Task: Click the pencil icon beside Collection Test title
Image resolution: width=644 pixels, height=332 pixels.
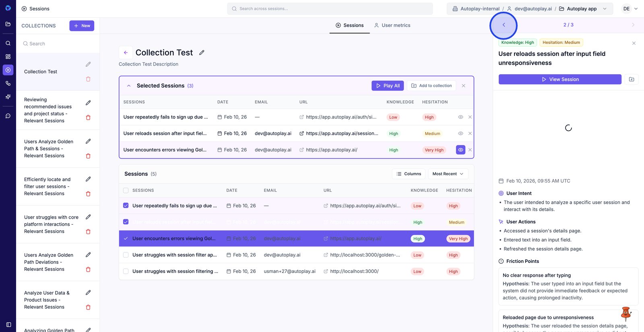Action: click(x=202, y=53)
